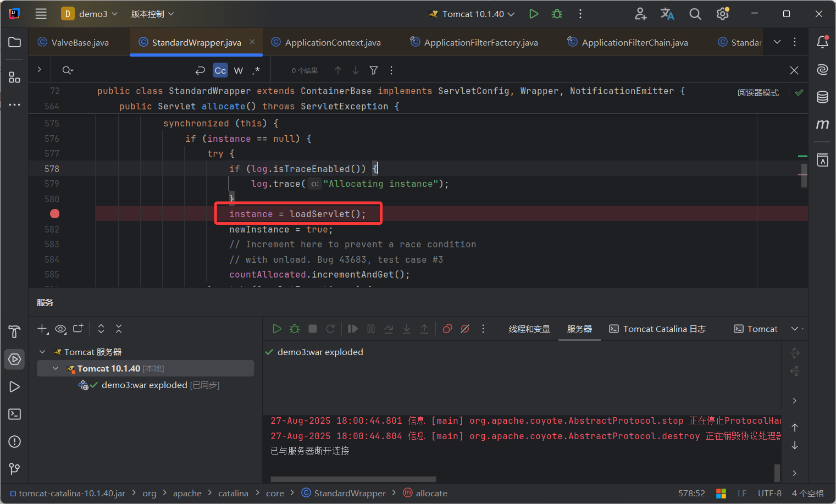Open the Database tool window
This screenshot has height=504, width=836.
(822, 96)
